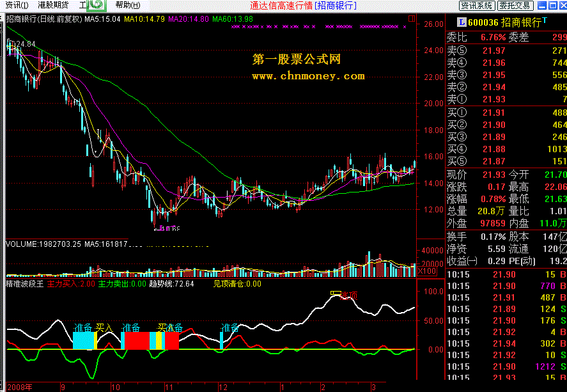Click the tick row with volume 302
This screenshot has width=567, height=392.
point(506,343)
